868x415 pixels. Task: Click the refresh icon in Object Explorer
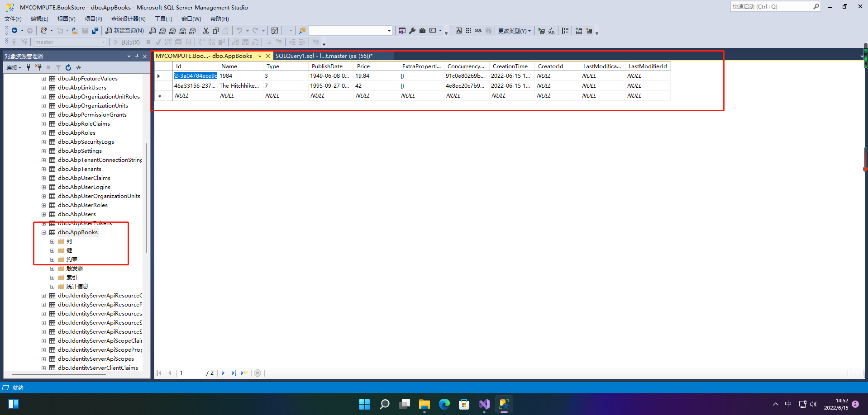tap(68, 68)
